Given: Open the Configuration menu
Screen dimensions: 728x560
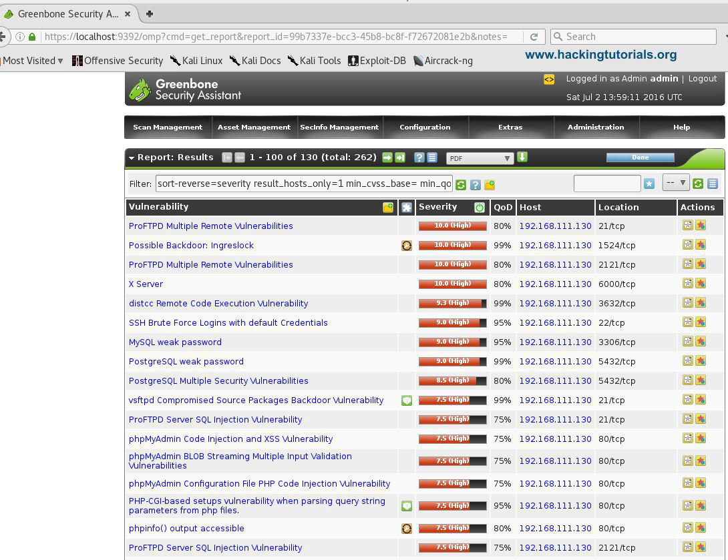Looking at the screenshot, I should coord(425,127).
